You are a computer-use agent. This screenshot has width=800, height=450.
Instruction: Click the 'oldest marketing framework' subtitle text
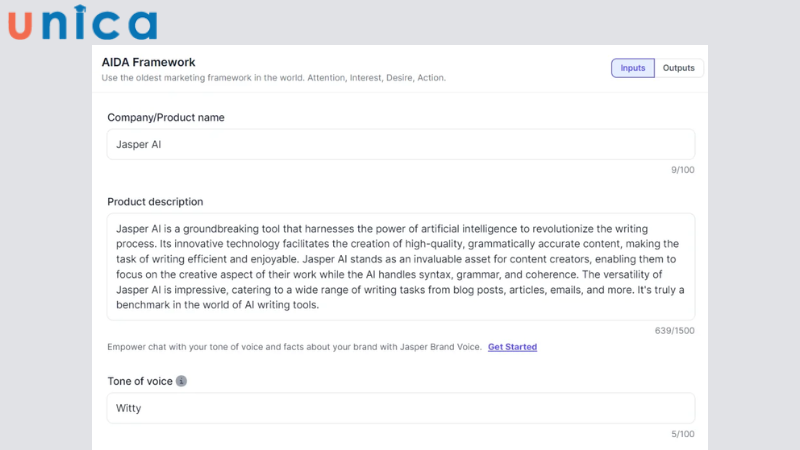[274, 78]
